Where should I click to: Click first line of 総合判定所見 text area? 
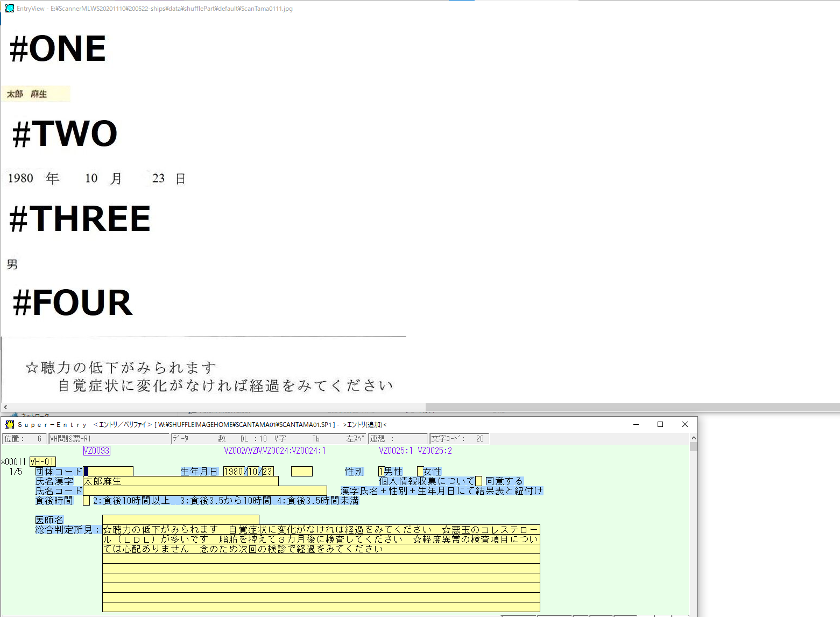pyautogui.click(x=321, y=530)
